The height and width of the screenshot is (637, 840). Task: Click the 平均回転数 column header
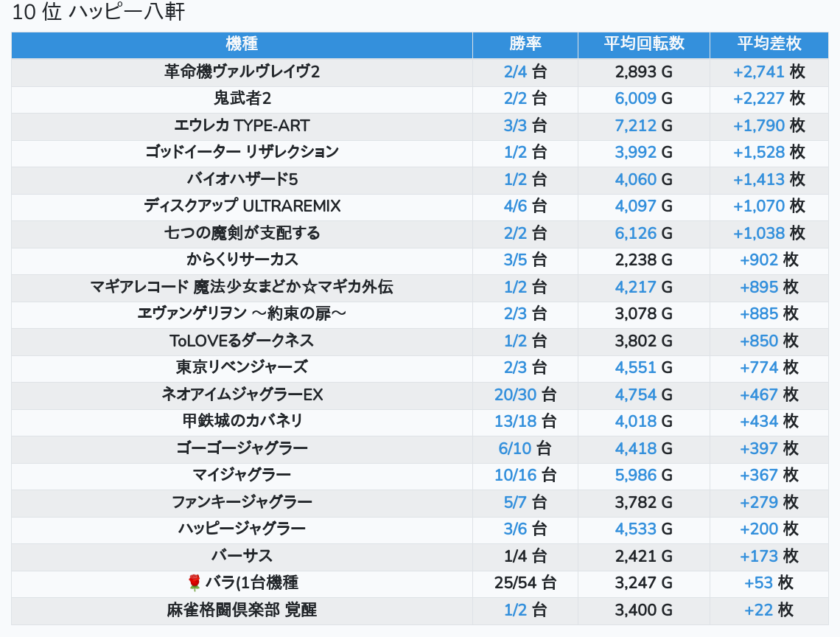click(x=644, y=43)
